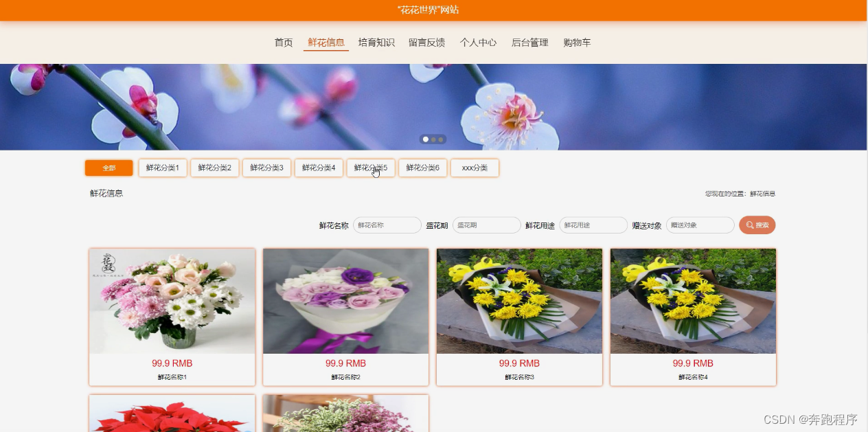Go to 后台管理 page

click(x=529, y=43)
